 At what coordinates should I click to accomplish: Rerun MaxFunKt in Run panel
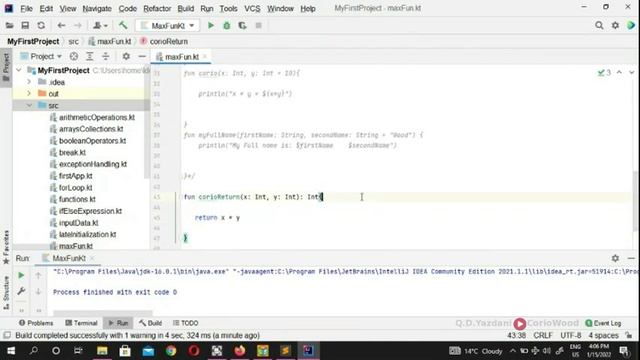pyautogui.click(x=21, y=276)
